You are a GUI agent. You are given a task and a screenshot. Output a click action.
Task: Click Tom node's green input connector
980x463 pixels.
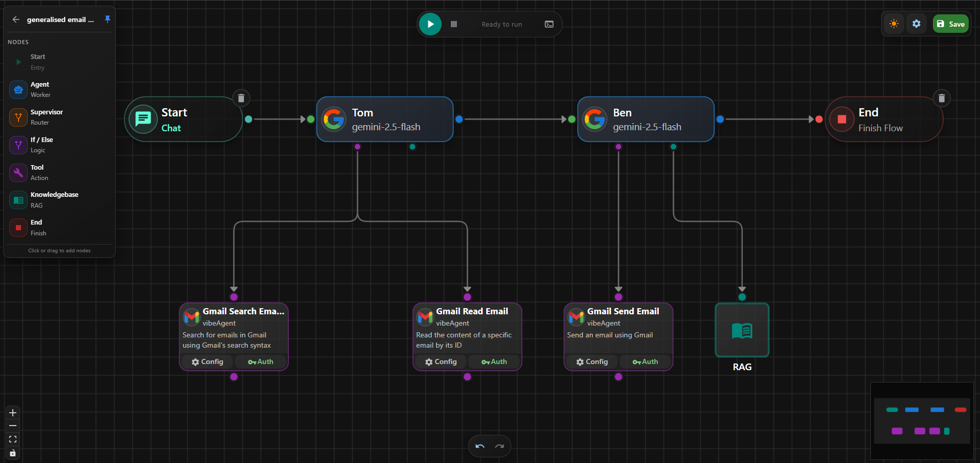(310, 119)
